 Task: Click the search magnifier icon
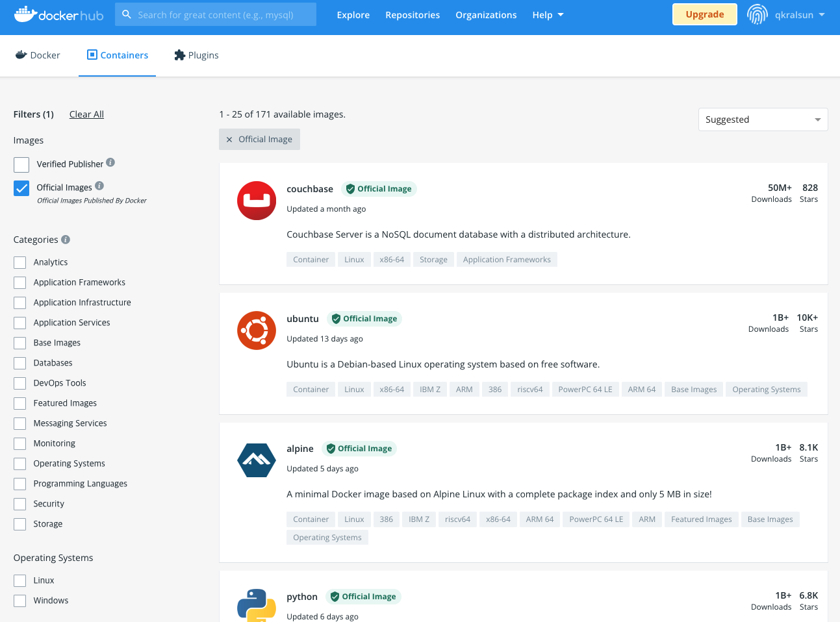pyautogui.click(x=127, y=14)
